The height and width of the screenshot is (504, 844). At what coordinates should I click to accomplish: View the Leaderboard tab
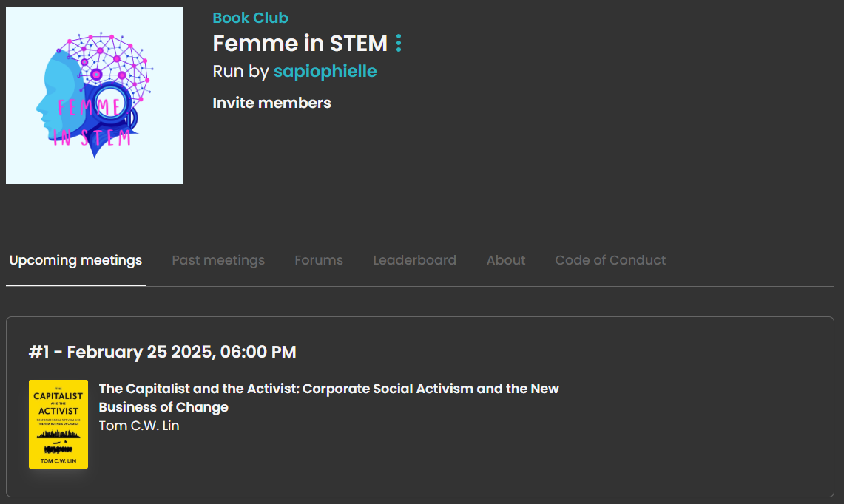click(x=414, y=260)
